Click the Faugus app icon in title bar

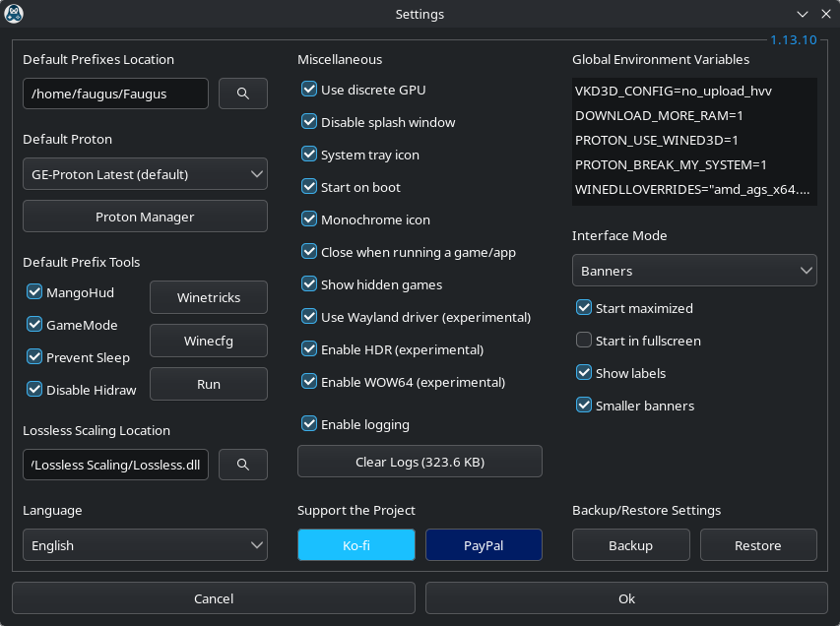pyautogui.click(x=14, y=14)
